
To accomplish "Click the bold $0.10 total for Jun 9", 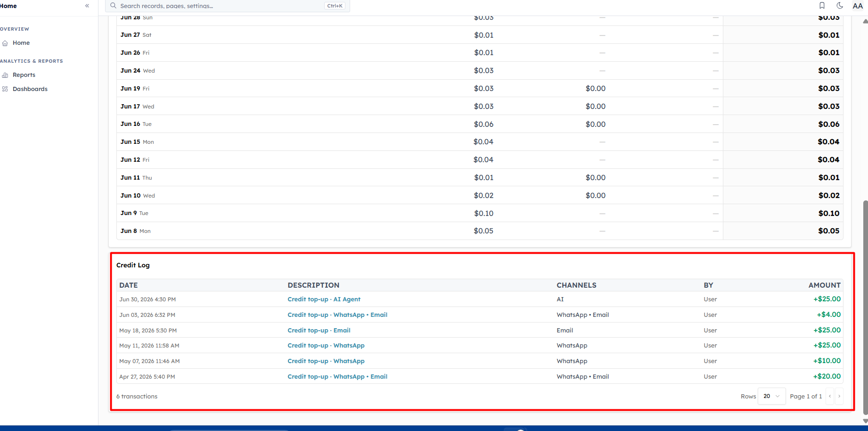I will 829,213.
